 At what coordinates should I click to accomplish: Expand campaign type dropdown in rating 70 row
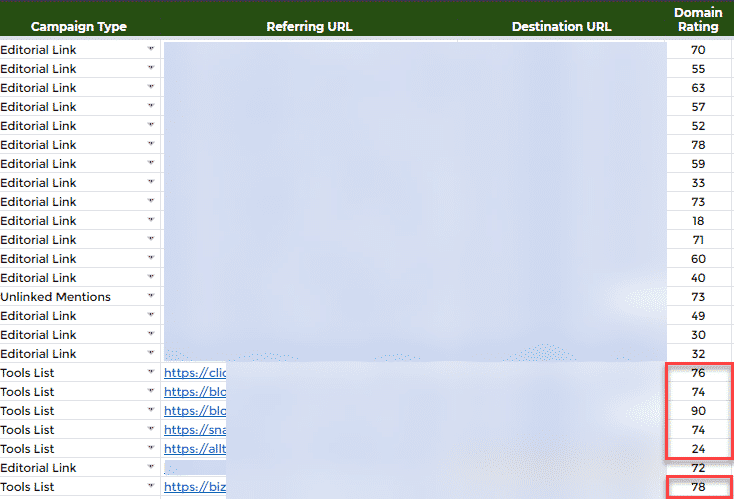[x=151, y=50]
